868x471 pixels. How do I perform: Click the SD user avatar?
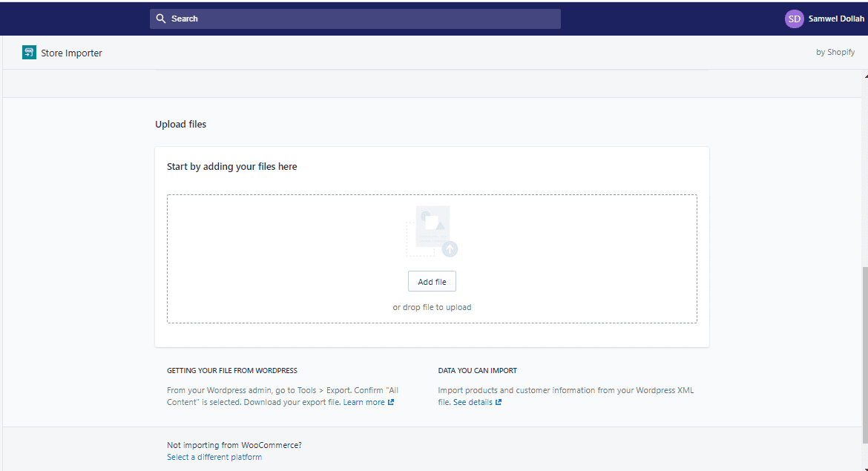(x=794, y=19)
